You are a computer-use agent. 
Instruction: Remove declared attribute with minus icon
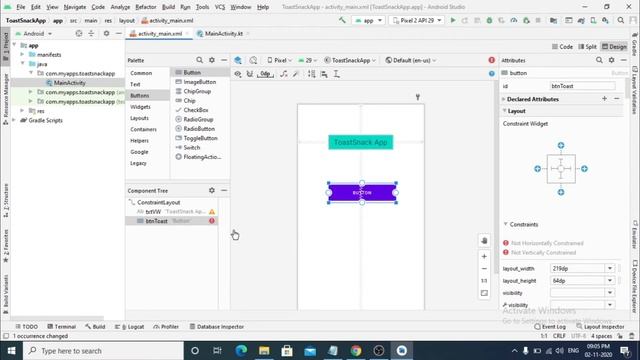617,99
